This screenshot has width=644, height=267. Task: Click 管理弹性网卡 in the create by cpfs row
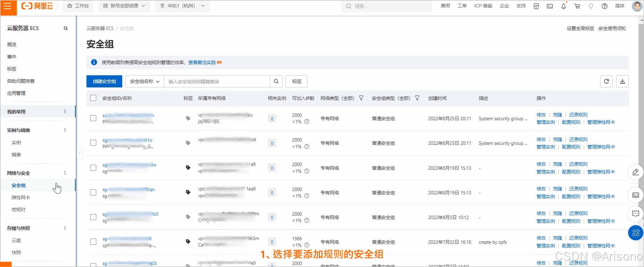point(601,246)
